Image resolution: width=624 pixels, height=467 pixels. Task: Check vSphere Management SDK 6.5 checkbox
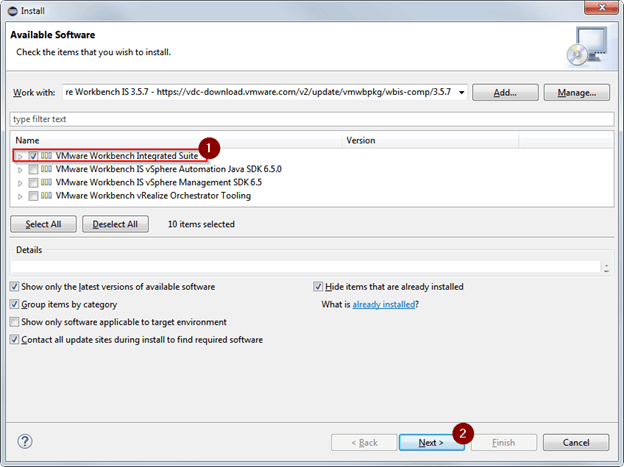pos(33,183)
